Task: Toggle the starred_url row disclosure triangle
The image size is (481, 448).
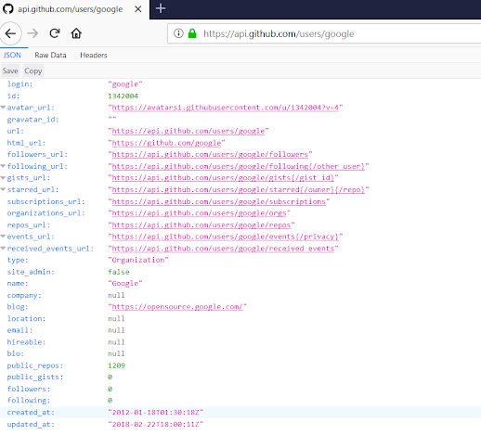Action: (x=3, y=189)
